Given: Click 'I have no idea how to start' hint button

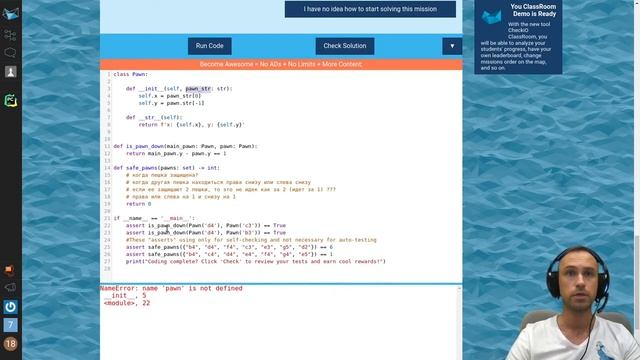Looking at the screenshot, I should (x=370, y=9).
